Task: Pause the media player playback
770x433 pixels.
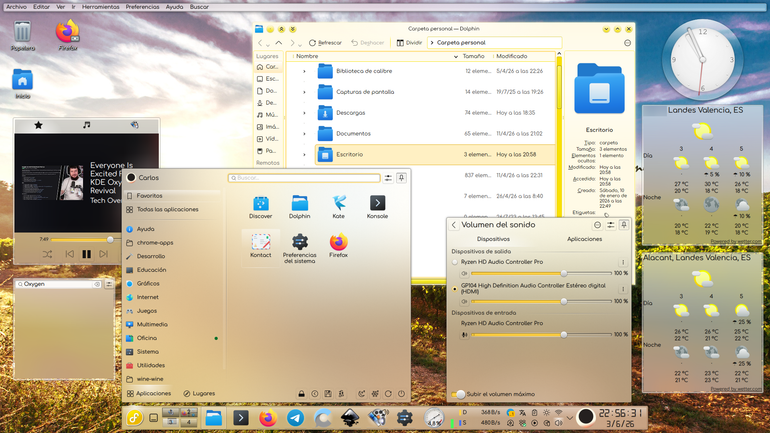Action: click(86, 254)
